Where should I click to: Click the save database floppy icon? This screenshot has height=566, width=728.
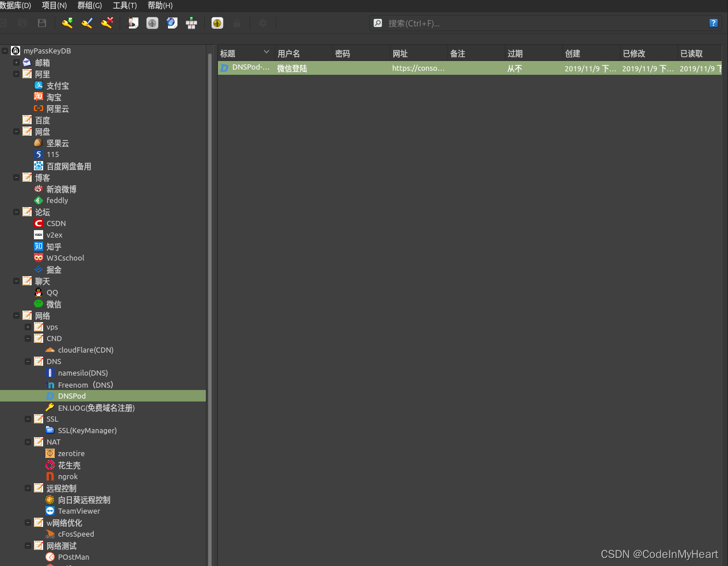(x=41, y=23)
